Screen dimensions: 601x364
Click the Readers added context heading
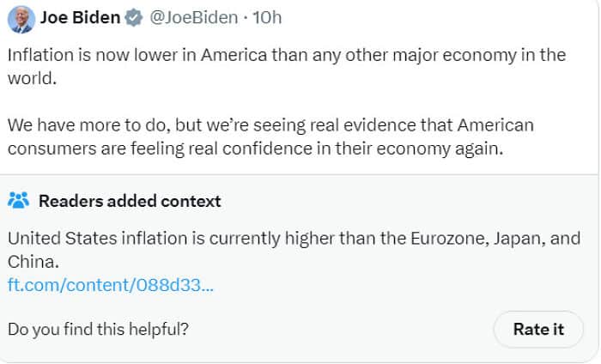click(130, 201)
